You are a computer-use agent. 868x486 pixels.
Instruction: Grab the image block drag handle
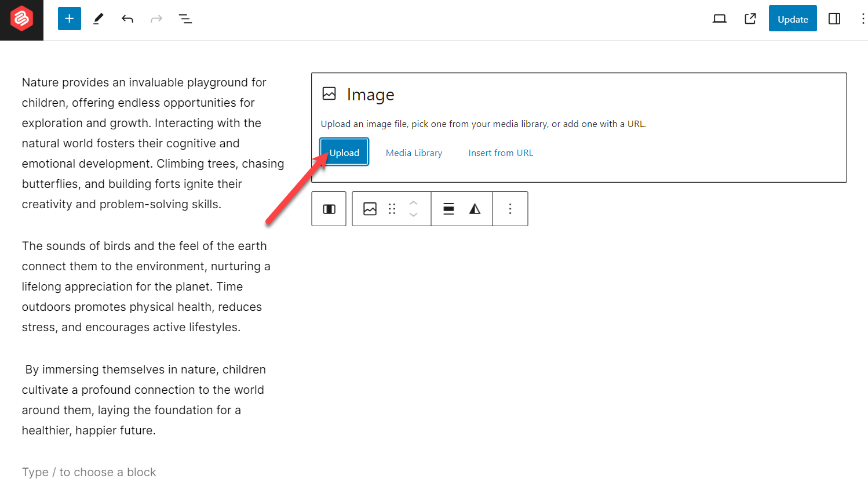(392, 209)
